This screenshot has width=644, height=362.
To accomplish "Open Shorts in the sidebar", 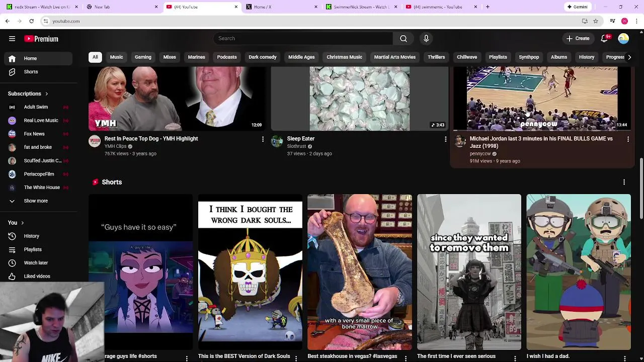I will pyautogui.click(x=38, y=72).
